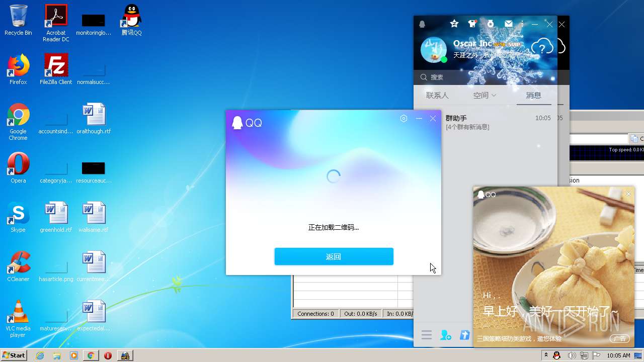This screenshot has width=644, height=362.
Task: Select oralthough.rtf file on desktop
Action: (94, 119)
